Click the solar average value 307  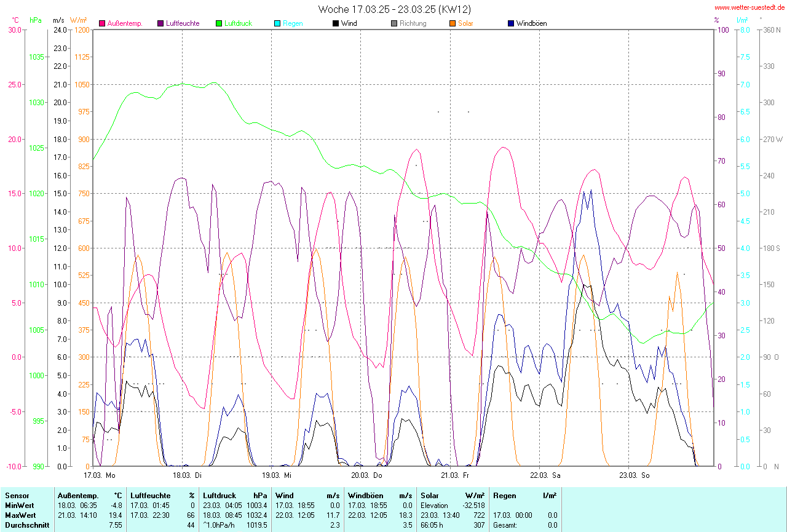479,525
